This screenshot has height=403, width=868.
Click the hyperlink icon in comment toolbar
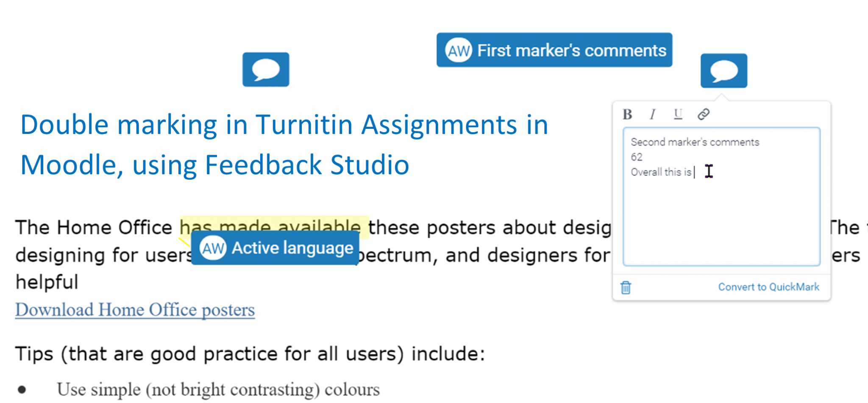(703, 114)
